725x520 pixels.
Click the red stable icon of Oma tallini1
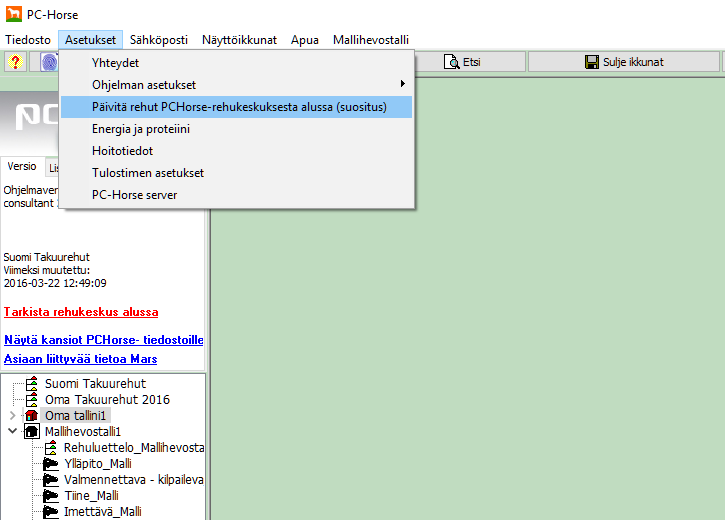[31, 416]
